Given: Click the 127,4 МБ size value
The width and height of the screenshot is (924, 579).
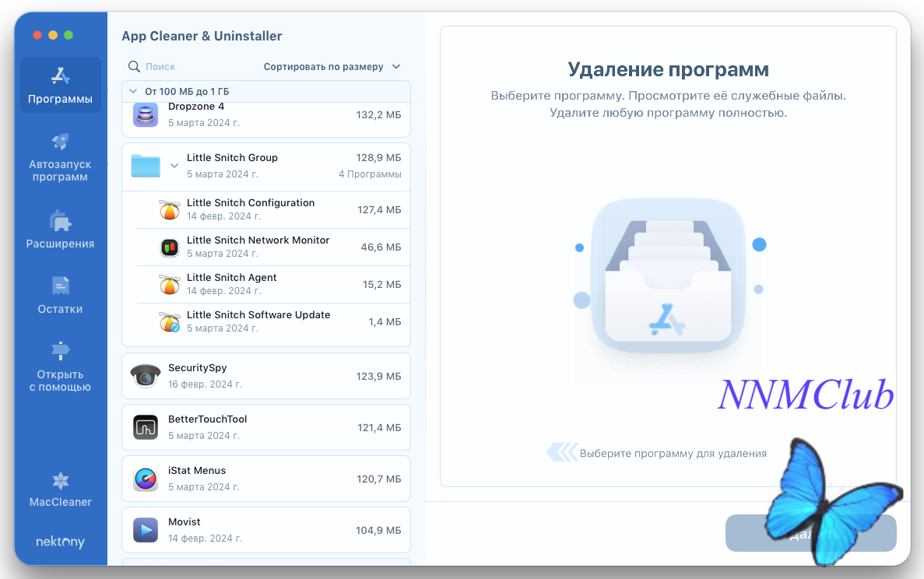Looking at the screenshot, I should coord(379,209).
